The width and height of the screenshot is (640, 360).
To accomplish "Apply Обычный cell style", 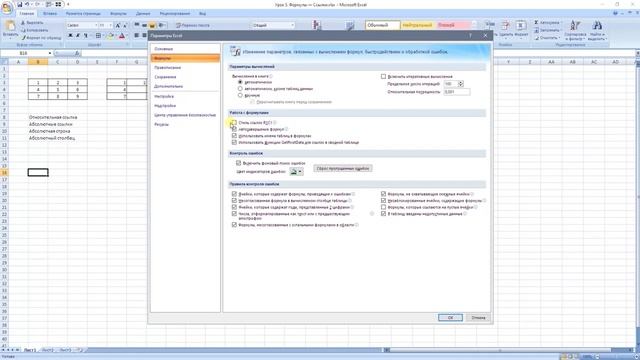I will (382, 25).
